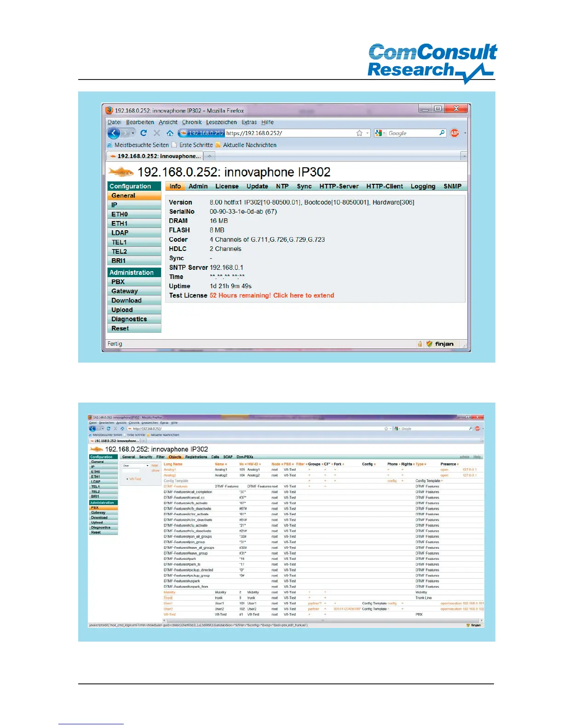
Task: Open Calls tab on Objects page
Action: click(215, 457)
